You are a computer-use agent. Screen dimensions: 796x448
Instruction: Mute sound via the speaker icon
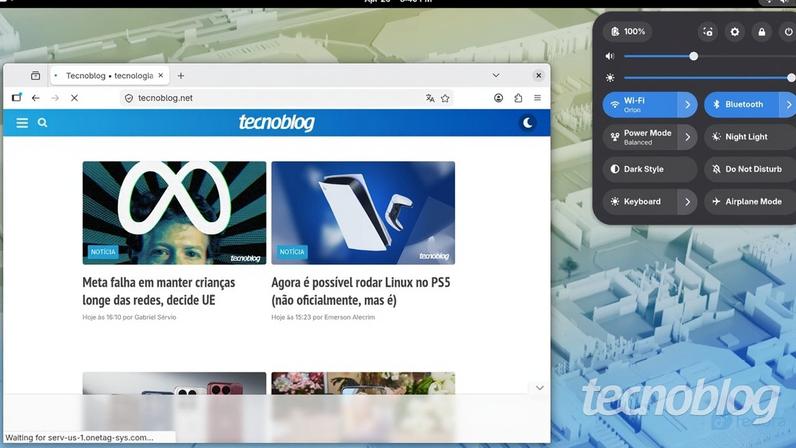tap(610, 56)
